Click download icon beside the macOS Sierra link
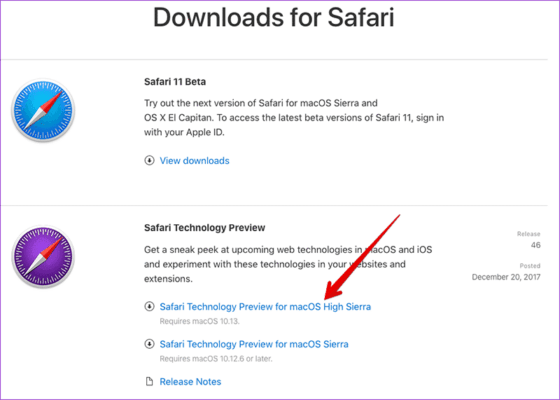Image resolution: width=560 pixels, height=400 pixels. click(x=149, y=344)
